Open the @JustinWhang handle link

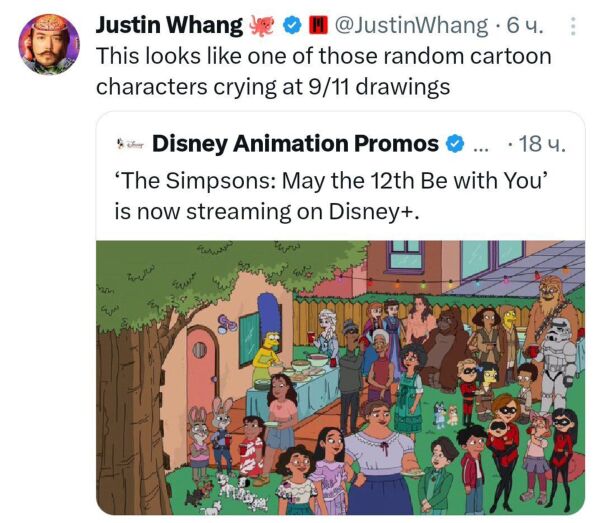411,26
